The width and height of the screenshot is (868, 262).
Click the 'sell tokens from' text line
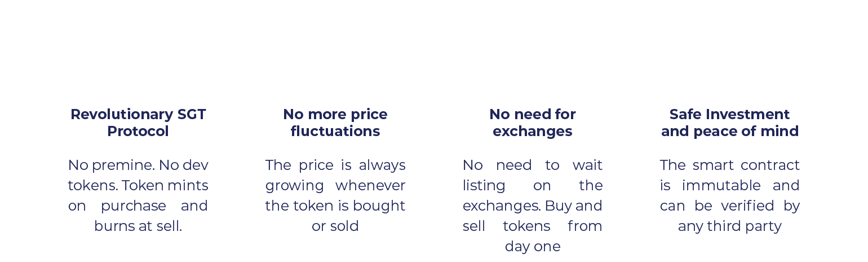tap(533, 226)
